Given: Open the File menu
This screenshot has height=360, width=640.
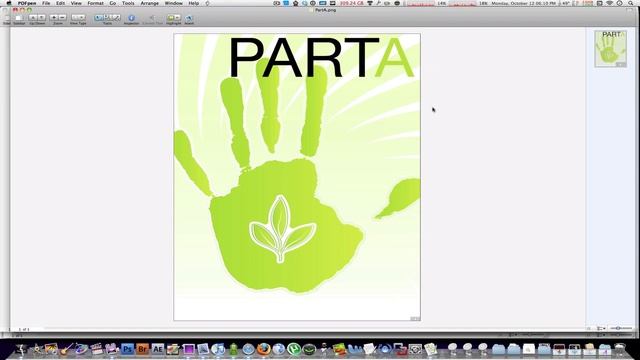Looking at the screenshot, I should tap(46, 3).
